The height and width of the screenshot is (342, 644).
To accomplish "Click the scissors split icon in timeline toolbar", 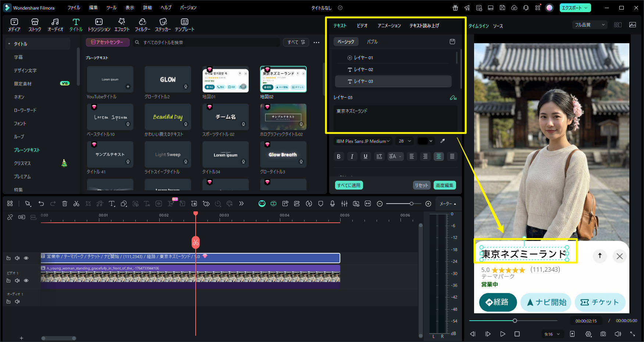I will click(76, 204).
